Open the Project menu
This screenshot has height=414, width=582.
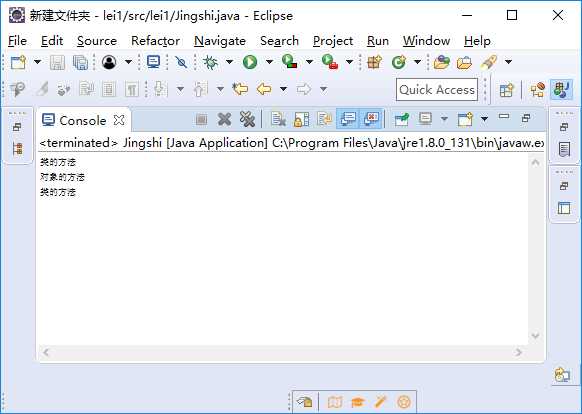[333, 40]
